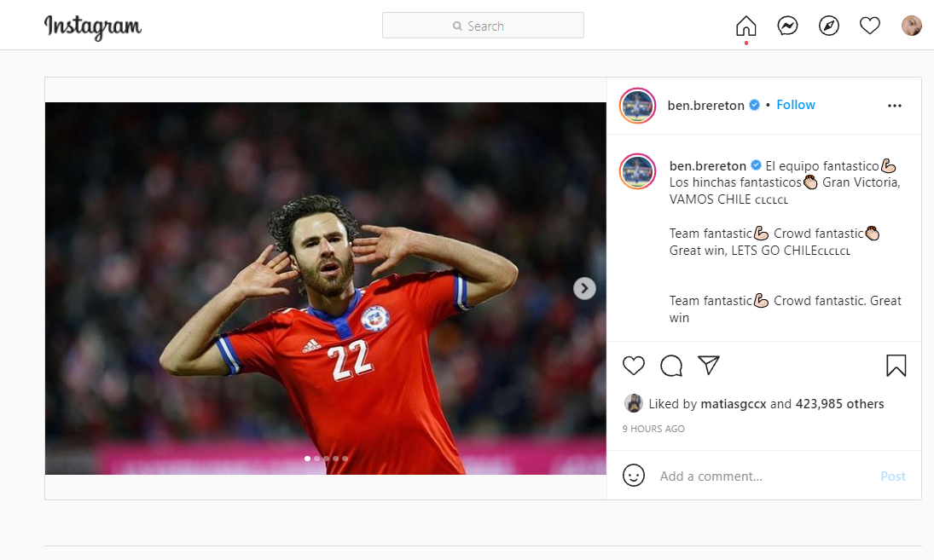Focus the Search input field
Screen dimensions: 934x560
click(x=483, y=26)
